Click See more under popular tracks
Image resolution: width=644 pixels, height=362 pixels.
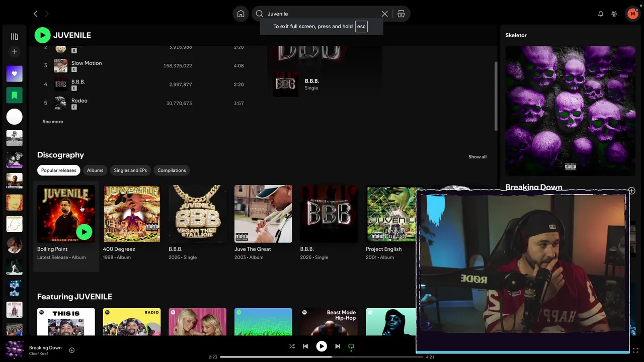pyautogui.click(x=53, y=122)
